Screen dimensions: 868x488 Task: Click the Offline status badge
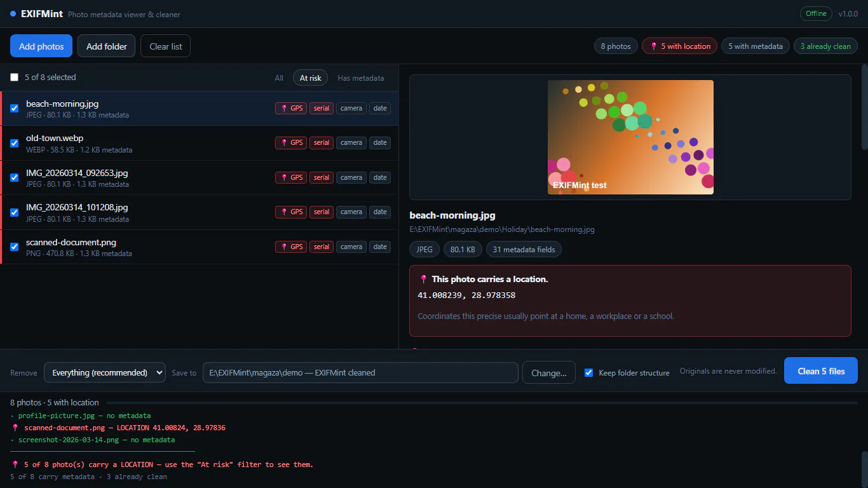pos(816,13)
